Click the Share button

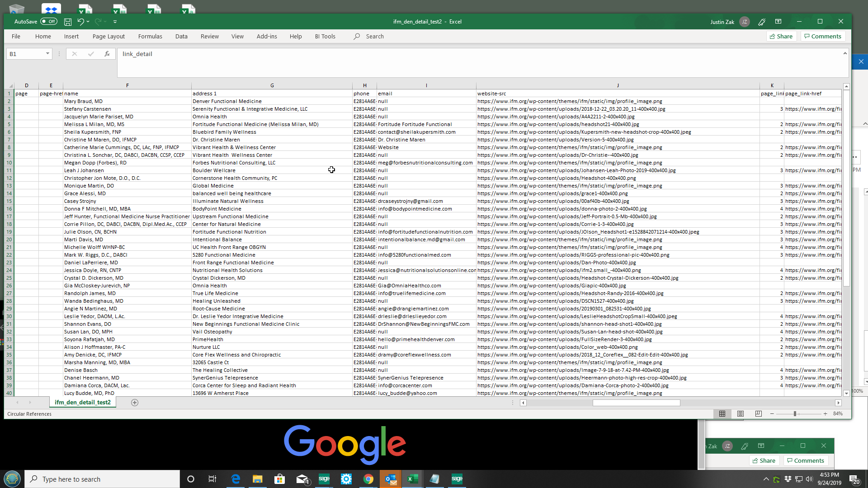781,37
